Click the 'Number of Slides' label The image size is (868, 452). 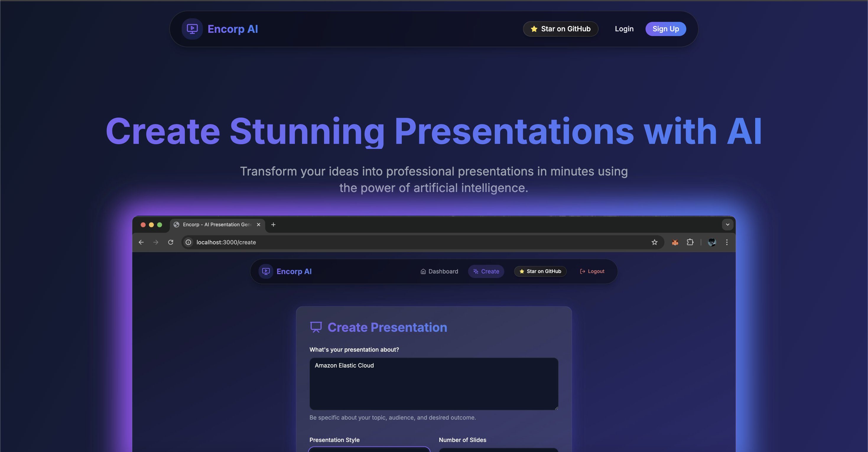click(x=462, y=440)
